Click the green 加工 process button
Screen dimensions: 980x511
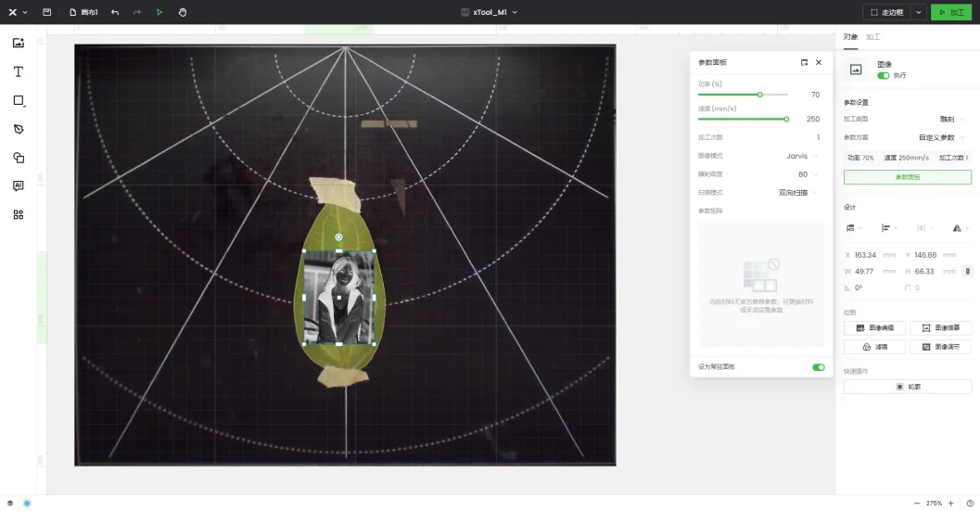950,12
